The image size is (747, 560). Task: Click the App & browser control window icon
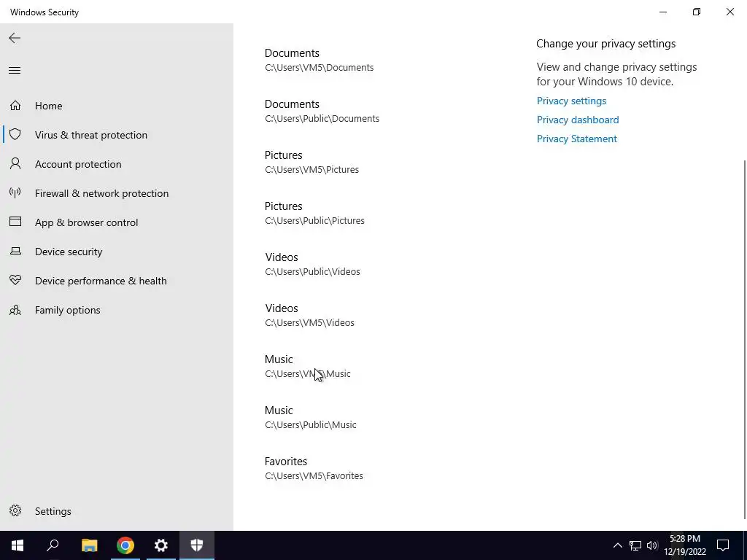click(x=15, y=222)
